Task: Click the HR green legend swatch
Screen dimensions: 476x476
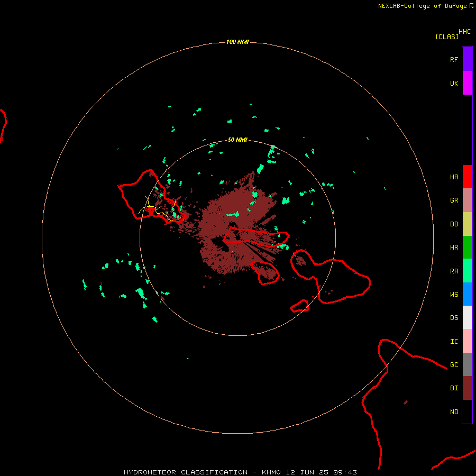Action: pyautogui.click(x=467, y=248)
